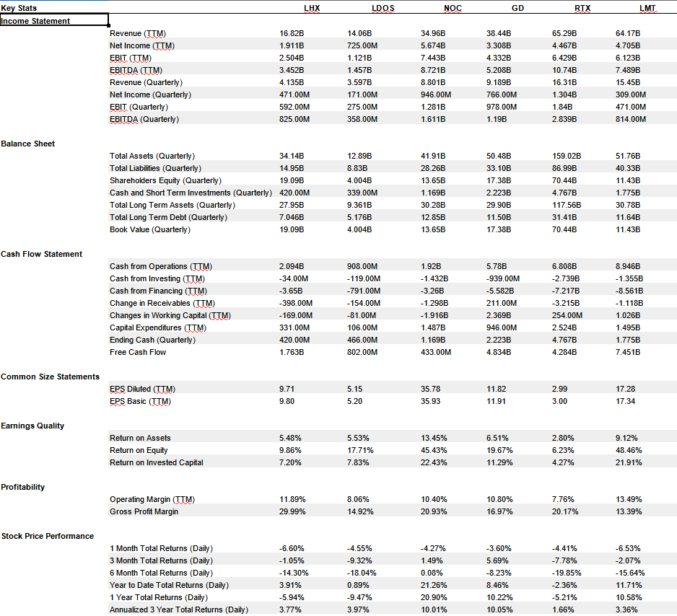Select Cash Flow Statement section heading
The width and height of the screenshot is (677, 616).
pyautogui.click(x=41, y=254)
